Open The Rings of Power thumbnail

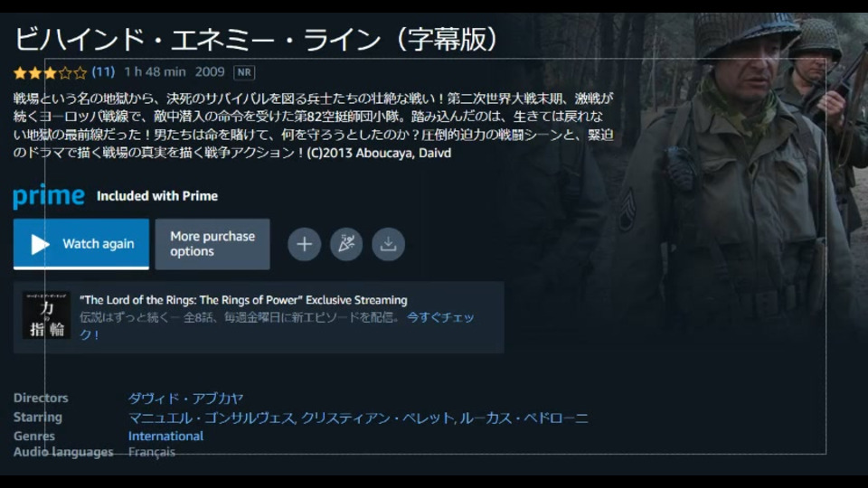click(46, 315)
